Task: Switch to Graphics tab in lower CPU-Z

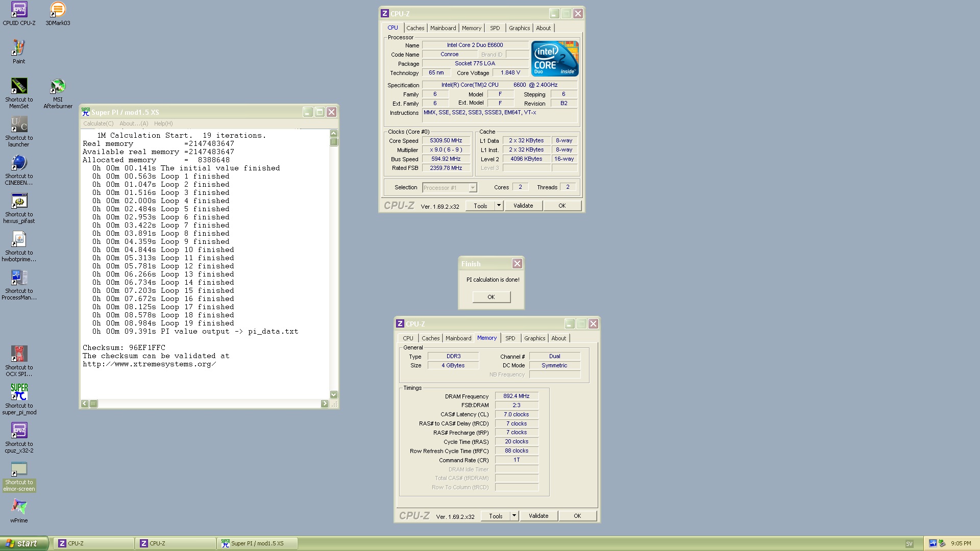Action: pyautogui.click(x=534, y=338)
